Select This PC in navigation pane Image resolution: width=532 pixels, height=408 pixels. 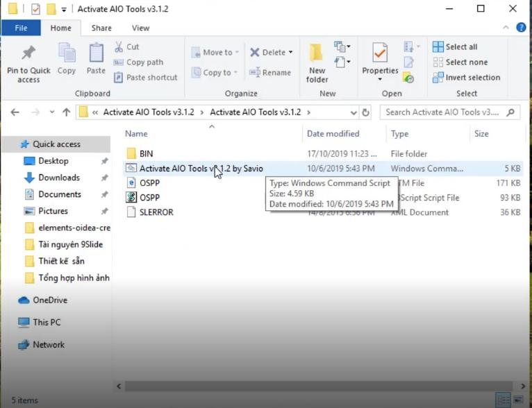coord(47,322)
